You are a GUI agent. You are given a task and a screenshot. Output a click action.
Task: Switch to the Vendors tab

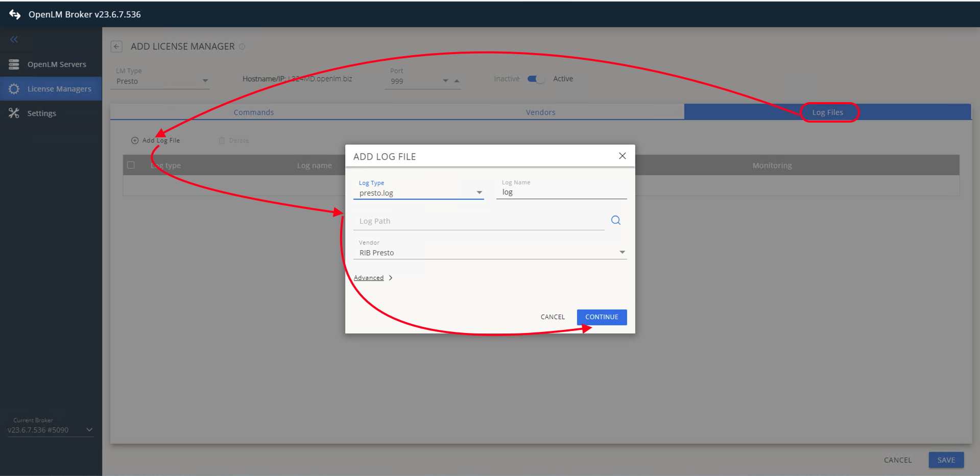540,112
